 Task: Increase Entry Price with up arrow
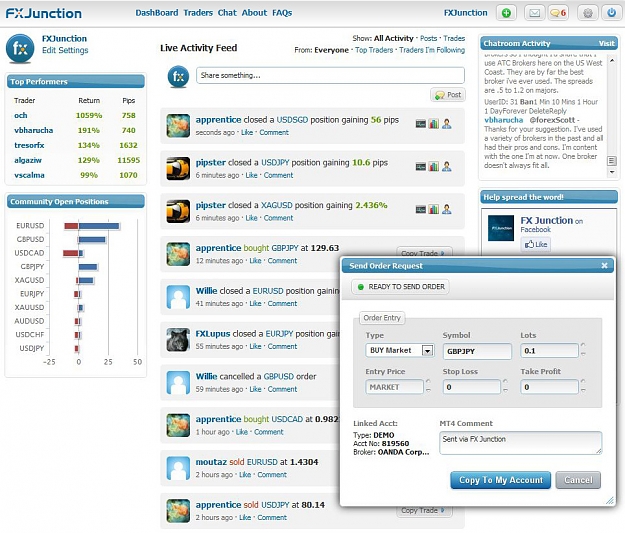428,382
